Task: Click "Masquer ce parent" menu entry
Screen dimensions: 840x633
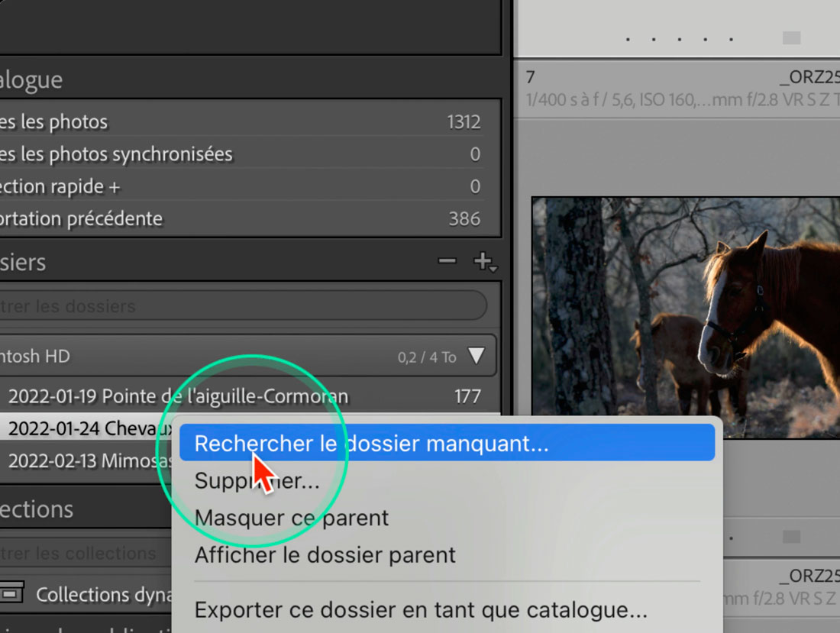Action: pyautogui.click(x=292, y=518)
